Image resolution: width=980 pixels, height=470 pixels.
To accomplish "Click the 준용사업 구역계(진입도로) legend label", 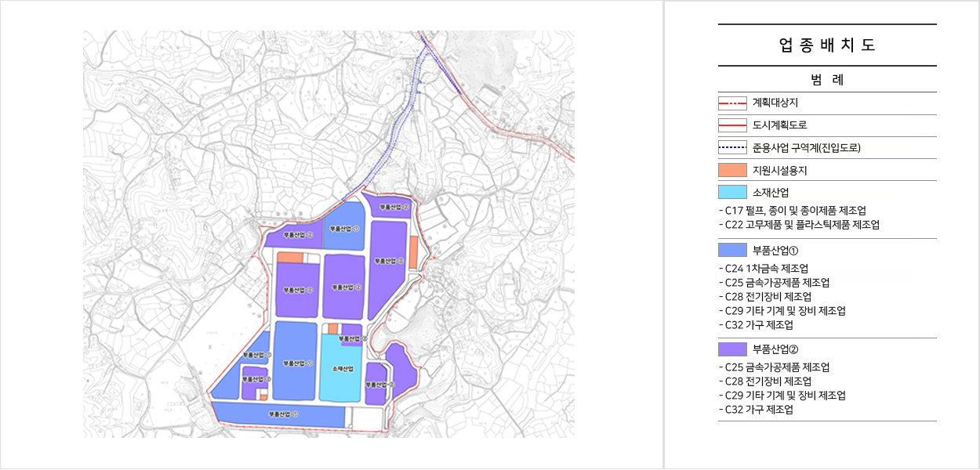I will tap(807, 147).
